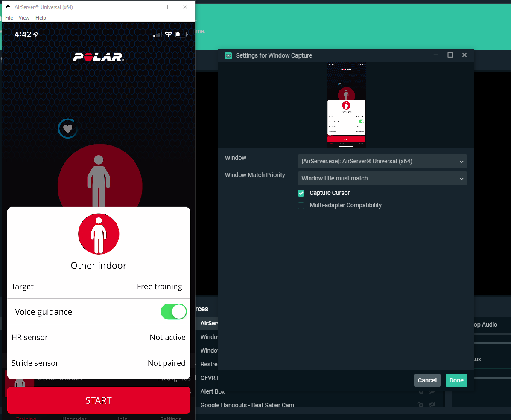Image resolution: width=511 pixels, height=420 pixels.
Task: Click Done to save capture settings
Action: (x=456, y=380)
